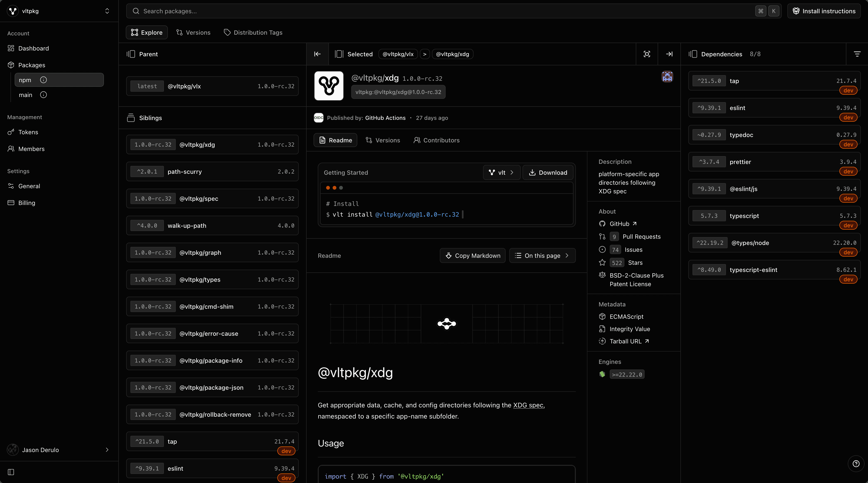
Task: Collapse panel with right-arrow-to-bar icon
Action: 669,54
